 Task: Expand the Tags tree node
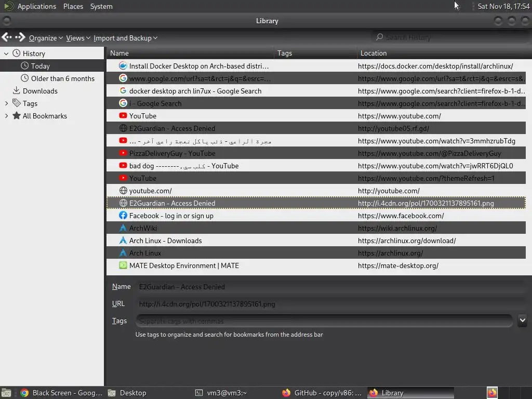pyautogui.click(x=6, y=103)
